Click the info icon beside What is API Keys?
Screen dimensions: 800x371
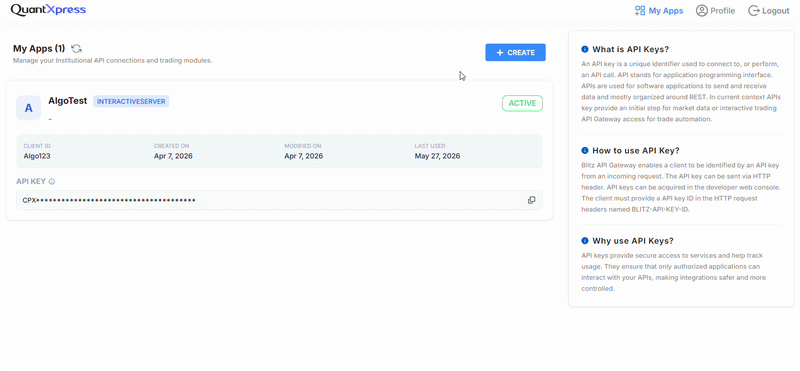(585, 50)
